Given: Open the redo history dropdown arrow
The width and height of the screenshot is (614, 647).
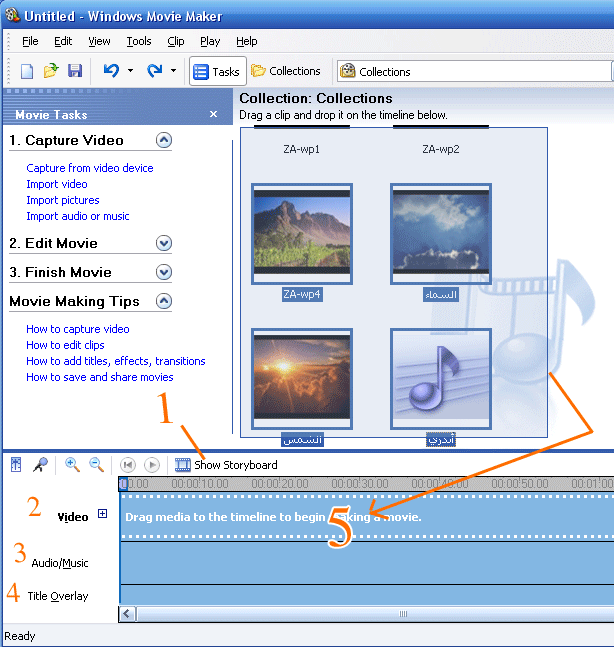Looking at the screenshot, I should 174,71.
